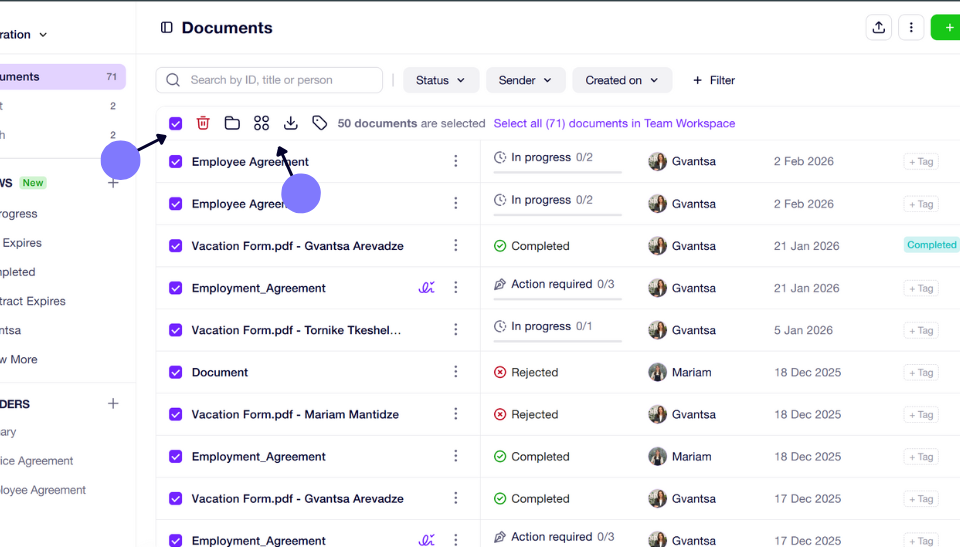Delete selected documents with trash icon
This screenshot has width=960, height=547.
[x=203, y=123]
